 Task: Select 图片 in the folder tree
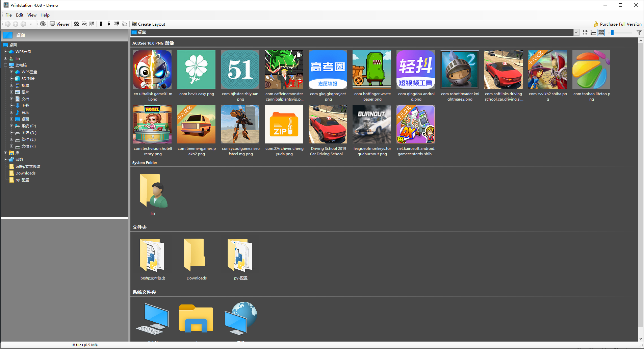(25, 92)
